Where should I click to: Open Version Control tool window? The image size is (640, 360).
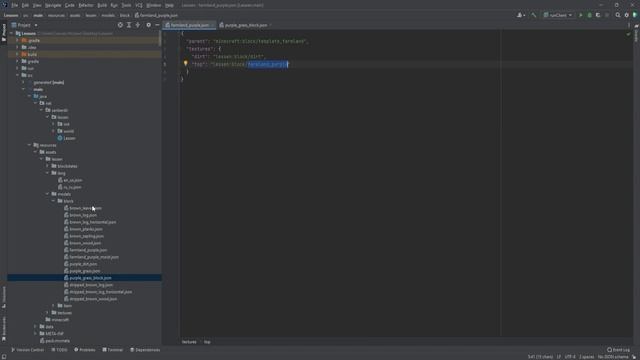[27, 350]
